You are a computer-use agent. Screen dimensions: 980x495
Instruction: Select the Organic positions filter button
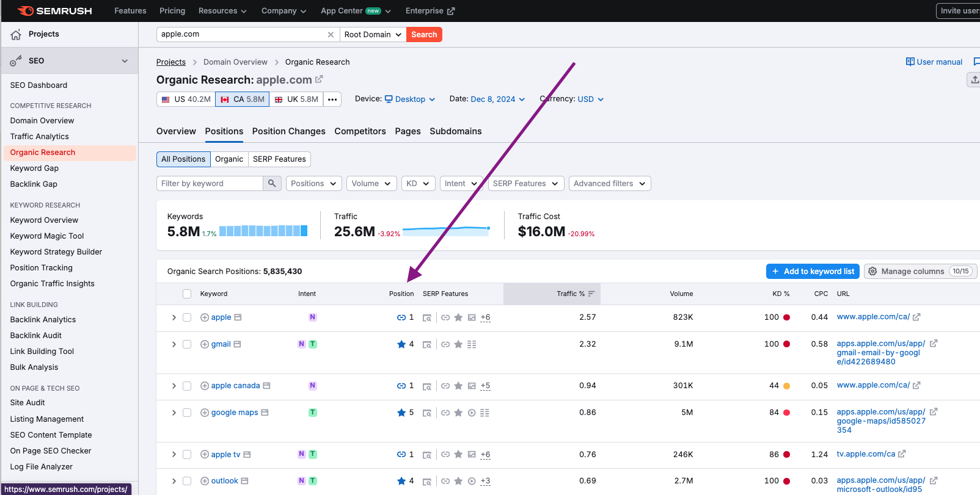[x=229, y=159]
